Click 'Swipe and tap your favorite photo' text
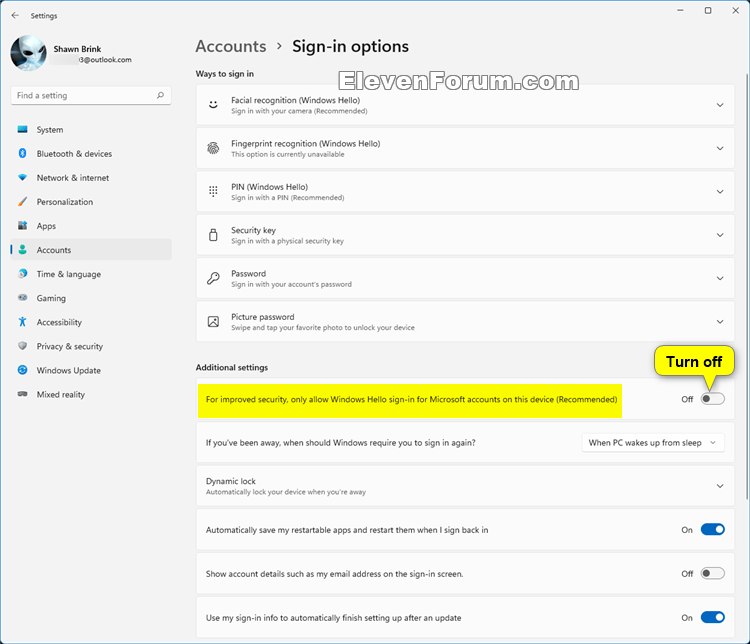This screenshot has width=750, height=644. coord(323,328)
